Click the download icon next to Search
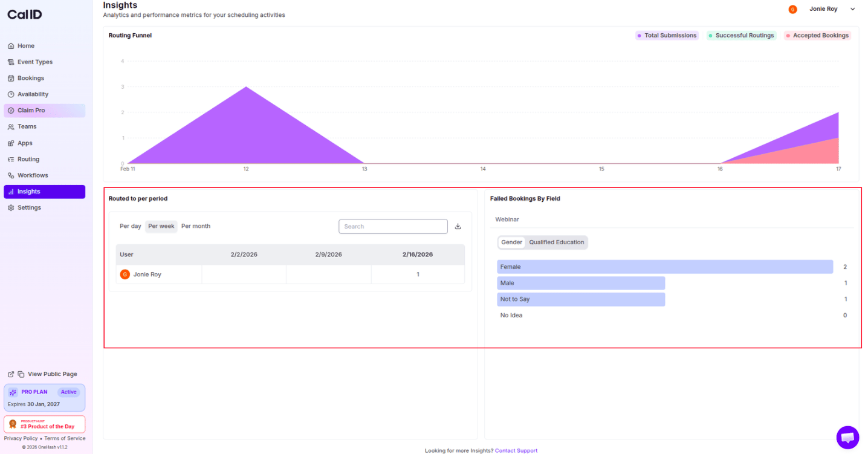The width and height of the screenshot is (868, 454). [458, 227]
